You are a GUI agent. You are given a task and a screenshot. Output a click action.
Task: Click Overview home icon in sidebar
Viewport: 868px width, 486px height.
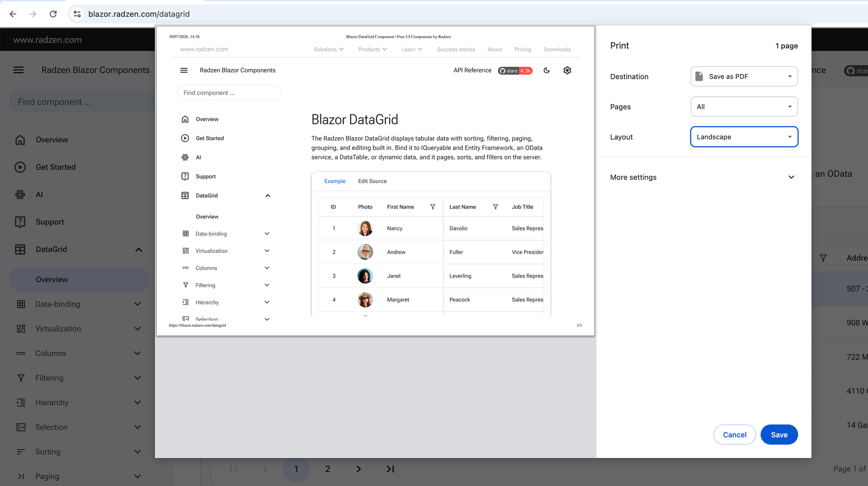[20, 140]
